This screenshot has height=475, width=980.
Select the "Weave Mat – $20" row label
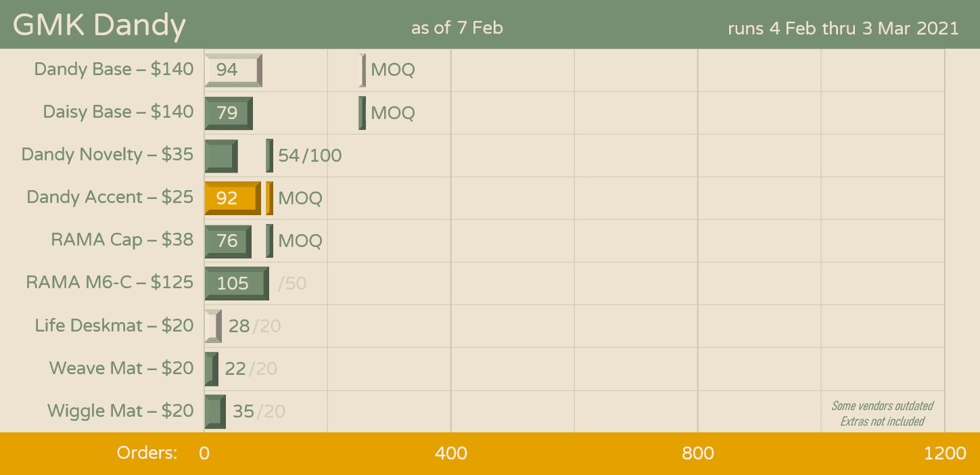(121, 368)
